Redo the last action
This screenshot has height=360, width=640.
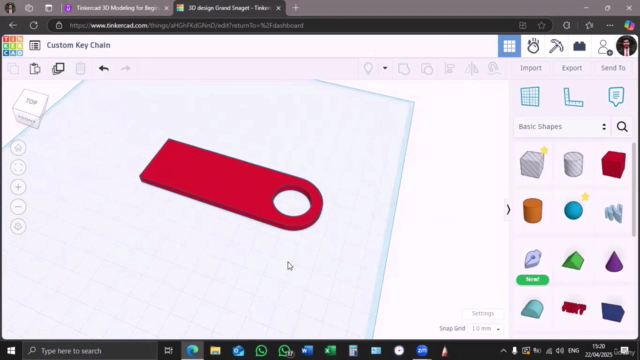(x=126, y=68)
